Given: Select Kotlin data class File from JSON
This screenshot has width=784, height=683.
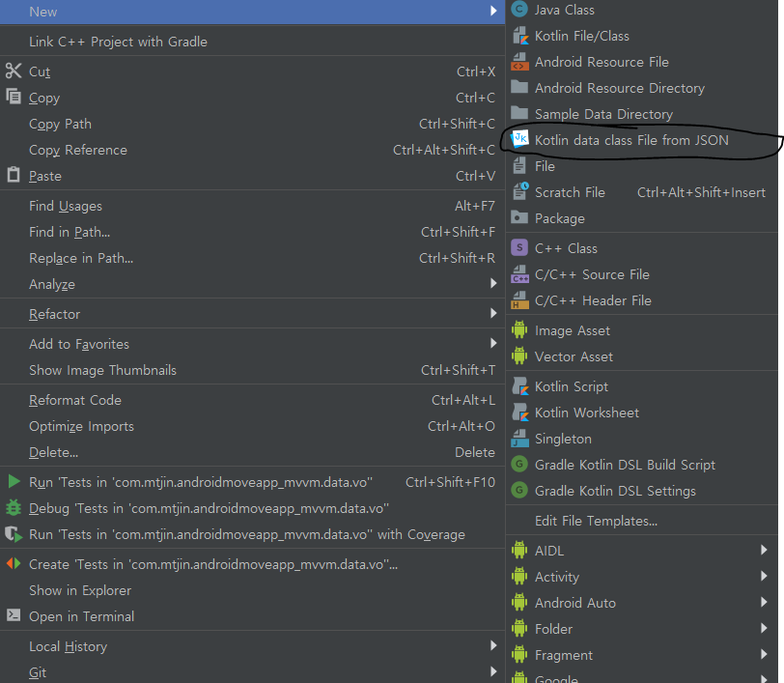Looking at the screenshot, I should click(642, 140).
